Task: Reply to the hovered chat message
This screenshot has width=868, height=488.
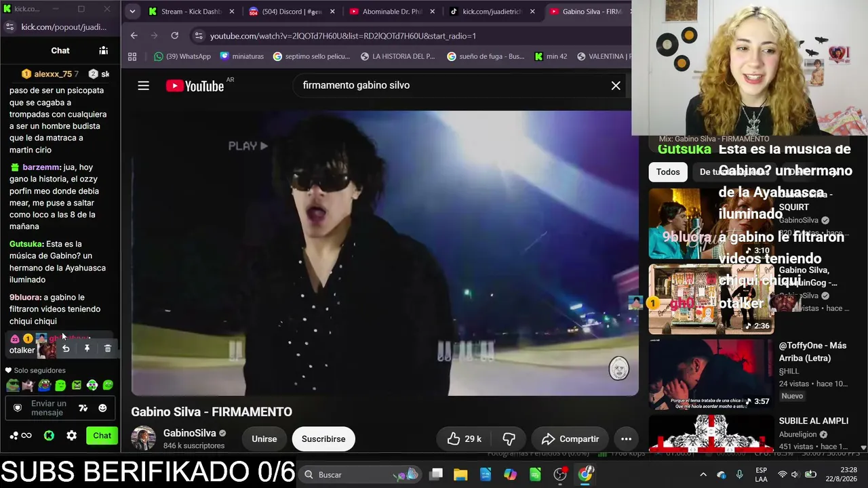Action: pyautogui.click(x=66, y=348)
